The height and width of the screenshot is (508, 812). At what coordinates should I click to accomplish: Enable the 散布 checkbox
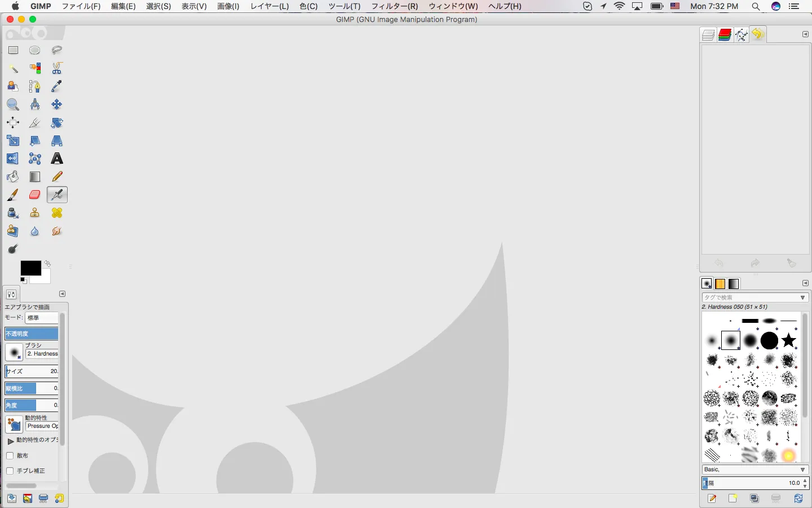[10, 456]
